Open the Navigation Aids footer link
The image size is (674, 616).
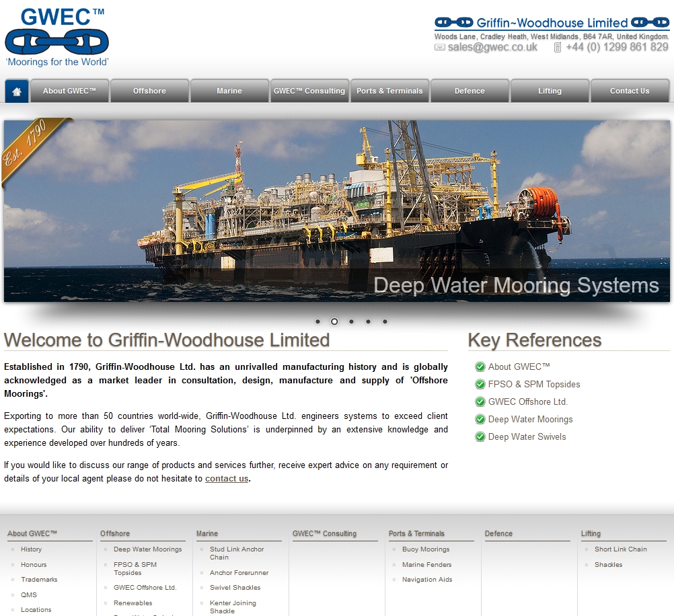coord(427,580)
